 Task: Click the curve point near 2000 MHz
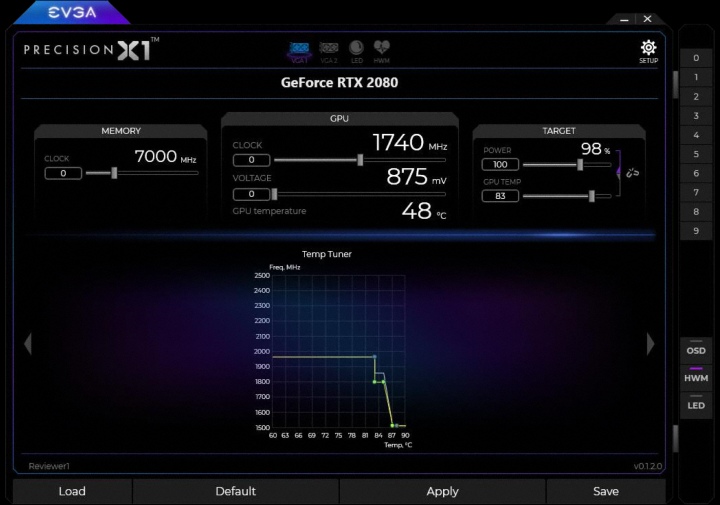point(375,357)
